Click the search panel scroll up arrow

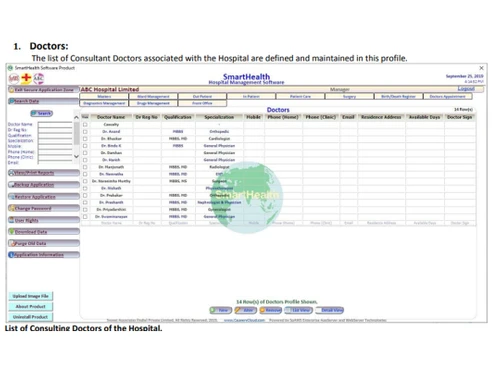coord(76,117)
